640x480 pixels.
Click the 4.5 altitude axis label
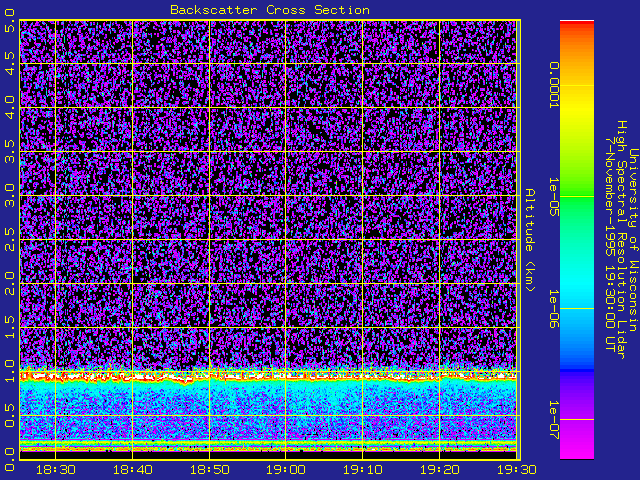click(x=10, y=63)
